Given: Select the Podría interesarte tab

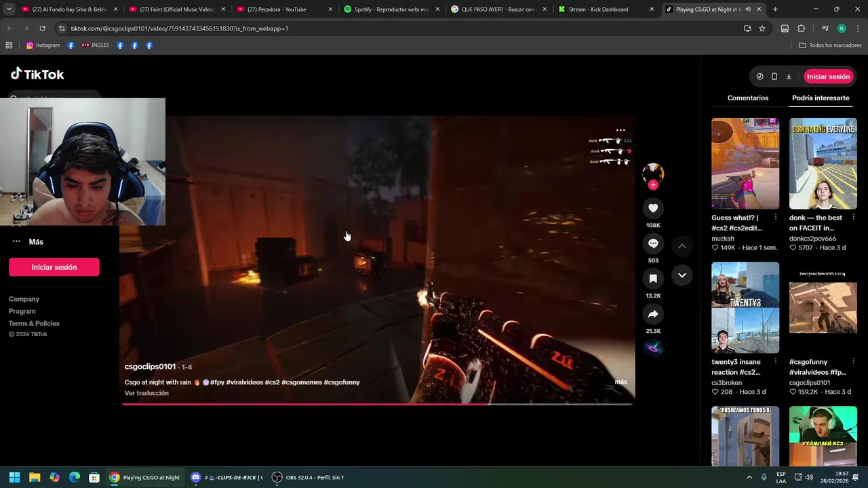Looking at the screenshot, I should click(x=821, y=98).
